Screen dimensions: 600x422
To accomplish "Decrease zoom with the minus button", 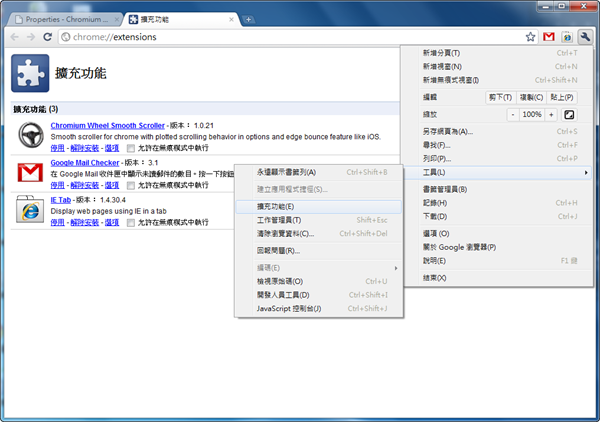I will (x=513, y=114).
